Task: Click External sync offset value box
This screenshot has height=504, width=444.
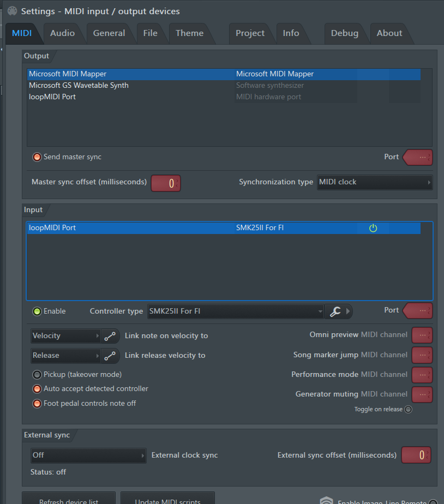Action: click(x=416, y=455)
